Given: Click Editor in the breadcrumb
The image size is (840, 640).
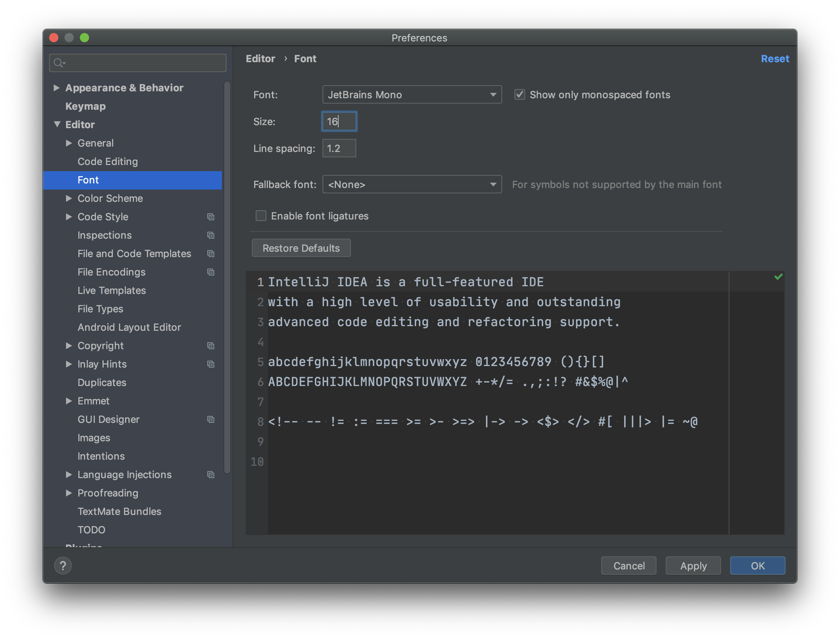Looking at the screenshot, I should pos(260,59).
